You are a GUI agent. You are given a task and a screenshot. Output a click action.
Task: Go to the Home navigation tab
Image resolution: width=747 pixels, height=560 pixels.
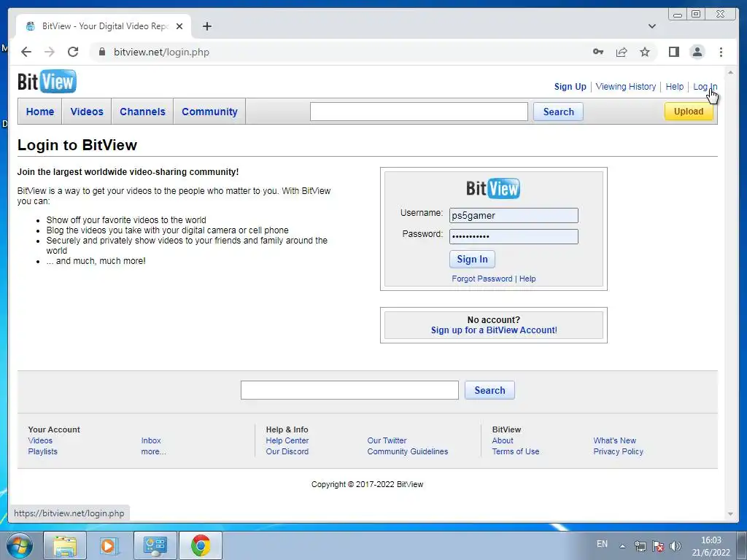tap(40, 112)
